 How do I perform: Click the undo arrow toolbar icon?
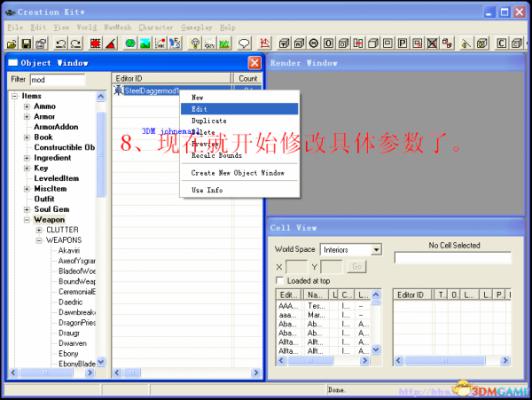(61, 43)
